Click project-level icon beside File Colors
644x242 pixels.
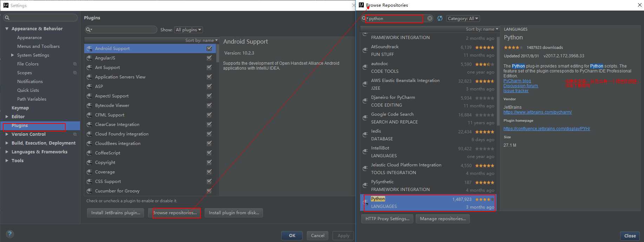(x=75, y=64)
